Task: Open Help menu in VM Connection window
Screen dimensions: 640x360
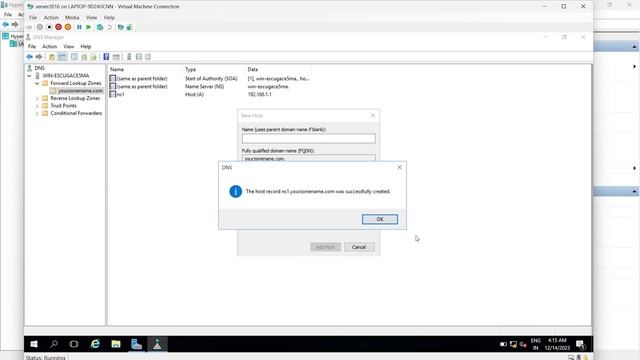Action: pyautogui.click(x=109, y=18)
